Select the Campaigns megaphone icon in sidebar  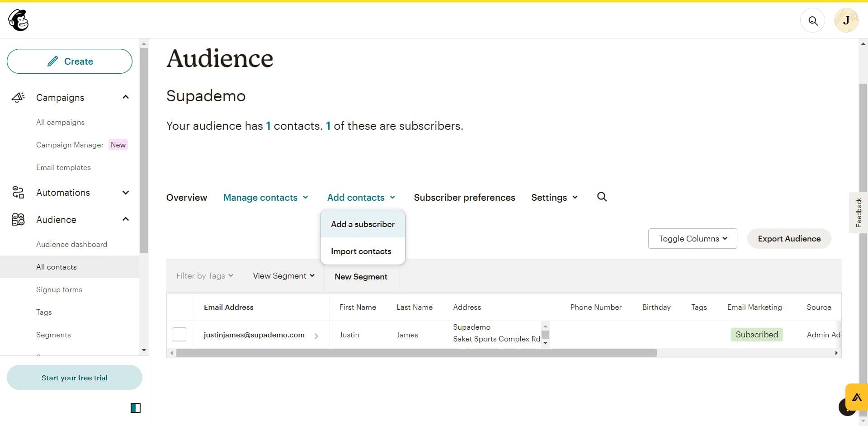[18, 97]
